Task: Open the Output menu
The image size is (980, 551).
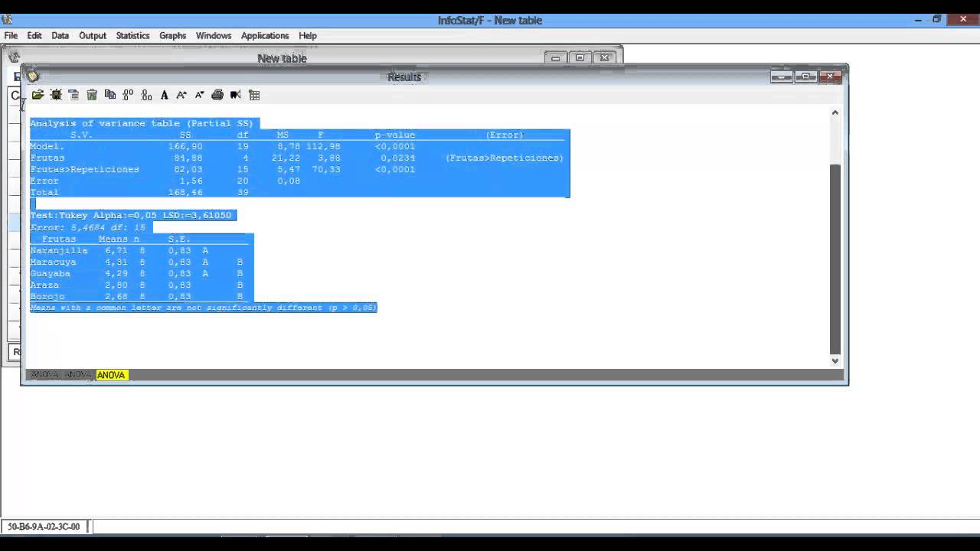Action: coord(93,35)
